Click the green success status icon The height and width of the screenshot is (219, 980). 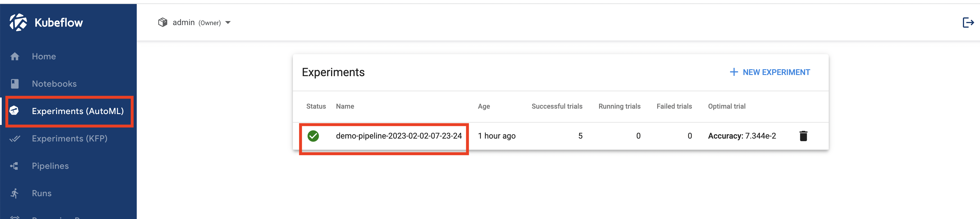[313, 136]
